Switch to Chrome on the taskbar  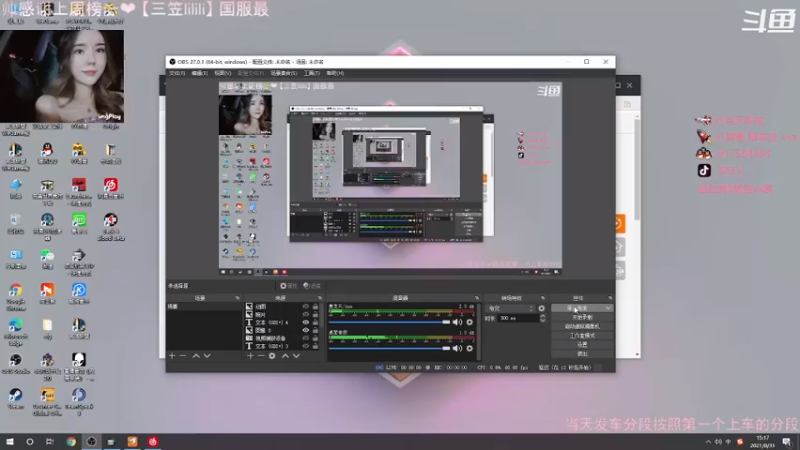71,442
